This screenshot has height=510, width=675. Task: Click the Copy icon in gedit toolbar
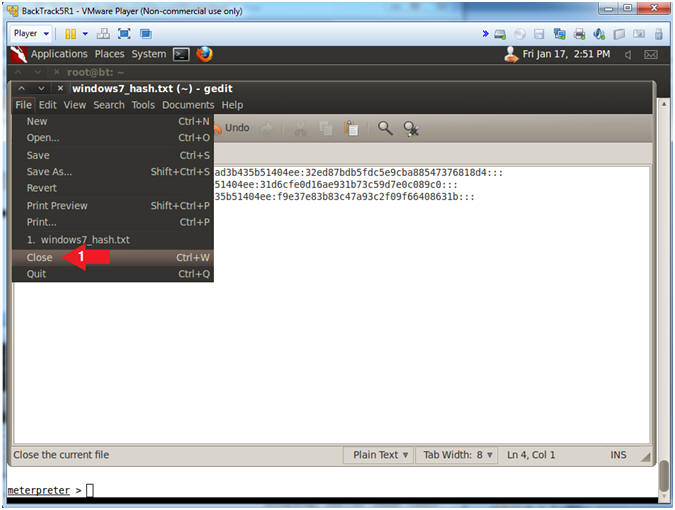pos(326,128)
